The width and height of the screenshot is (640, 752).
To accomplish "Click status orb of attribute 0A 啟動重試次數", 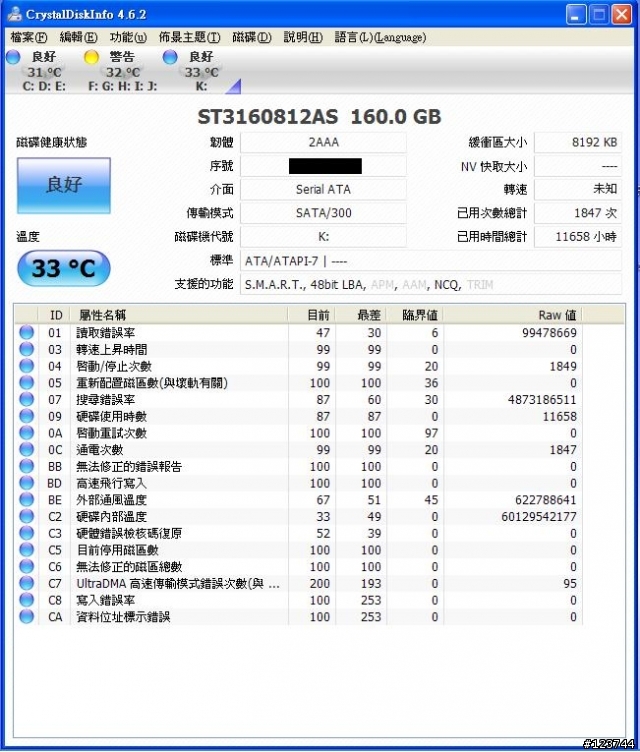I will [x=26, y=433].
